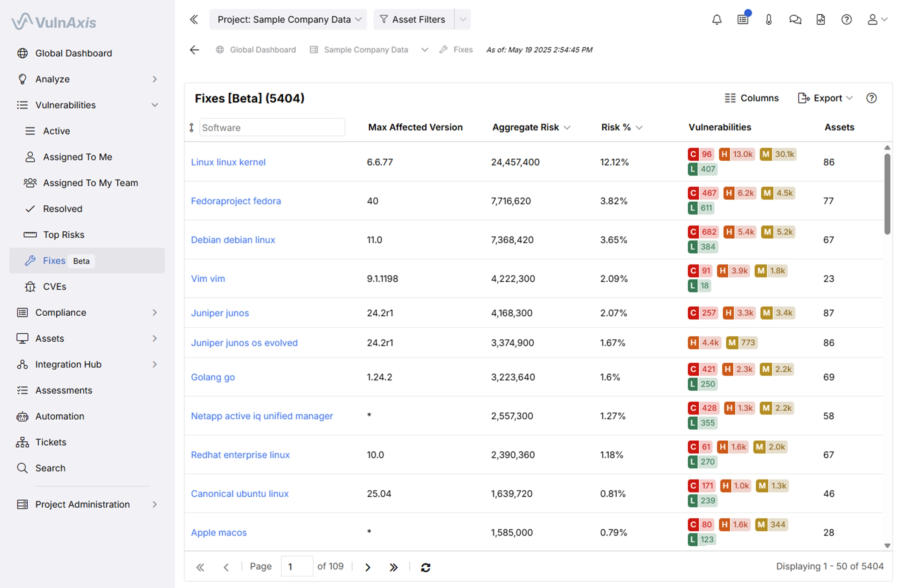Click the Columns button

752,98
